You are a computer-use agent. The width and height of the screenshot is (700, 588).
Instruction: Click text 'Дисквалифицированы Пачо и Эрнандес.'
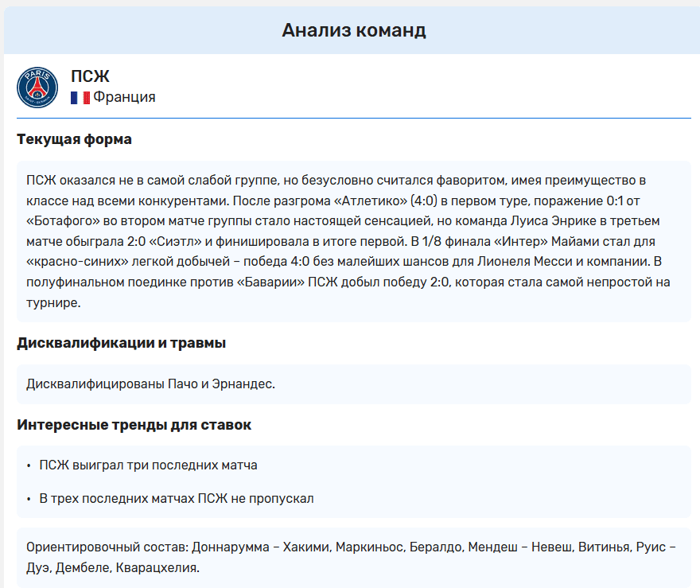(x=150, y=384)
